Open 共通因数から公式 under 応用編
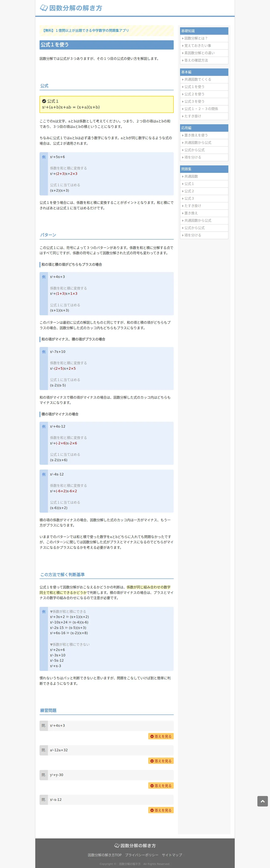 click(204, 143)
